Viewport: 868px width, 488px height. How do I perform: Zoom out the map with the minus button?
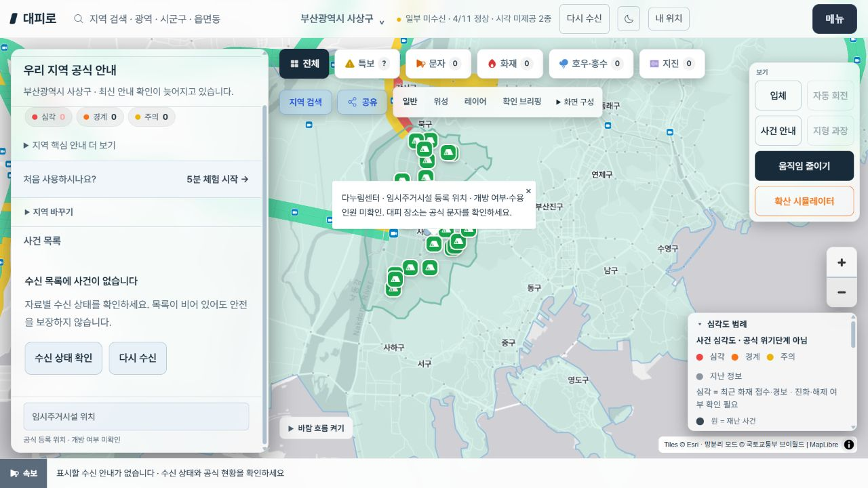[842, 292]
